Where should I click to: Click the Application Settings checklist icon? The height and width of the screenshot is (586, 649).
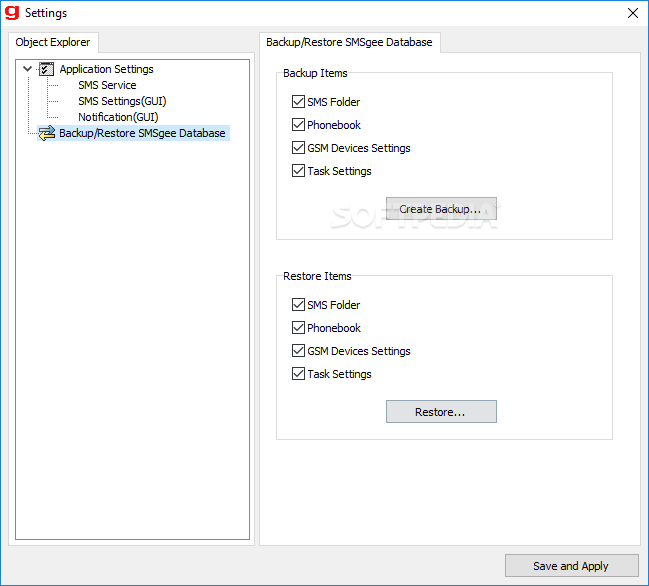[46, 69]
